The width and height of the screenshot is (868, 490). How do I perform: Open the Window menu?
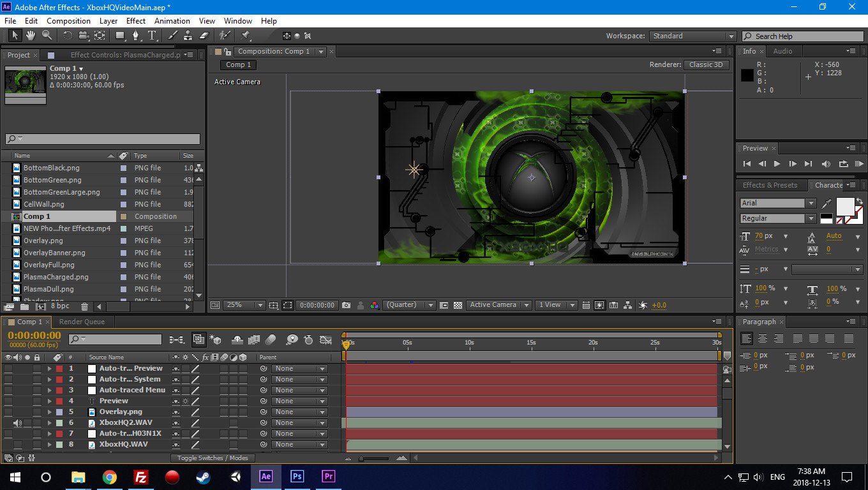[237, 21]
